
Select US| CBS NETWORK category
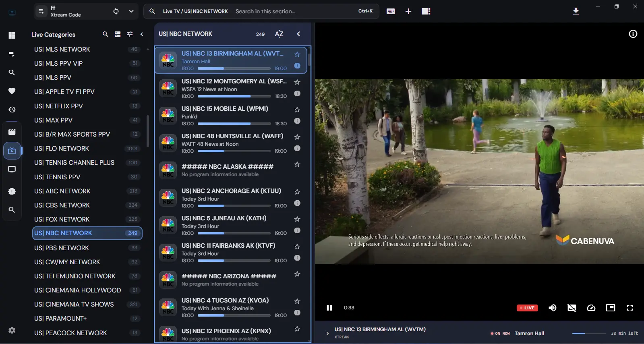pos(87,205)
